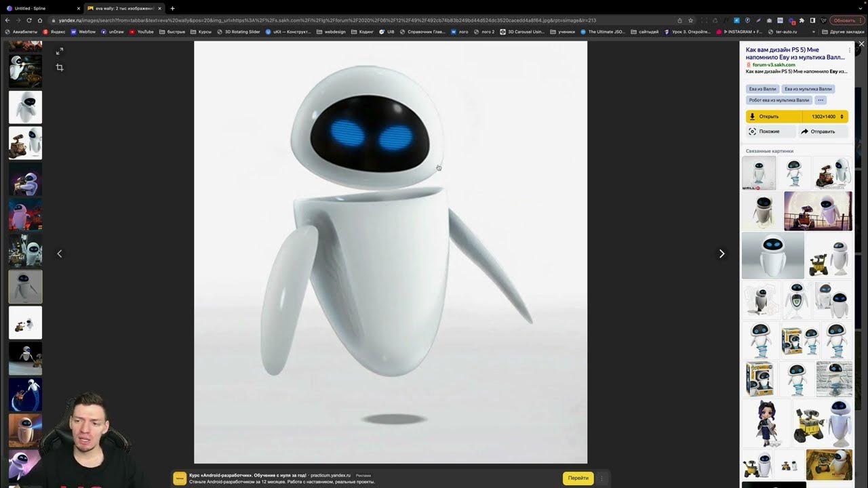This screenshot has height=488, width=868.
Task: Open the сайтыдей bookmarks folder
Action: click(644, 32)
